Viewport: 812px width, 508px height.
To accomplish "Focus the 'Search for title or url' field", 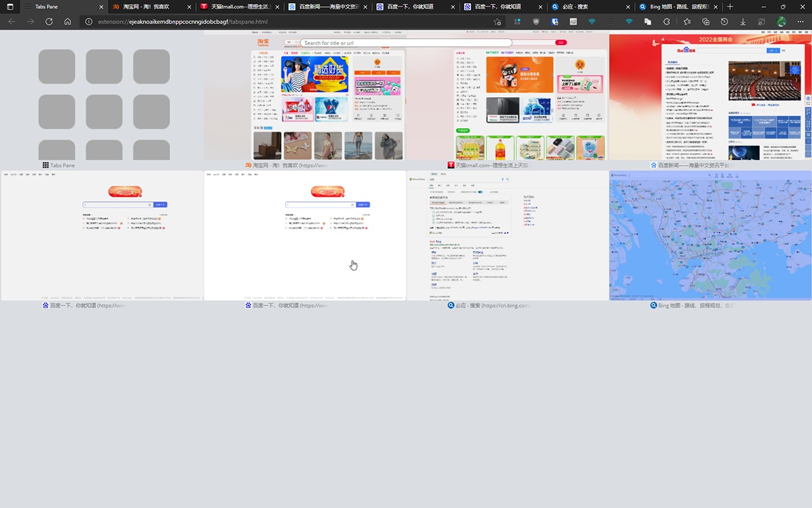I will [x=406, y=43].
